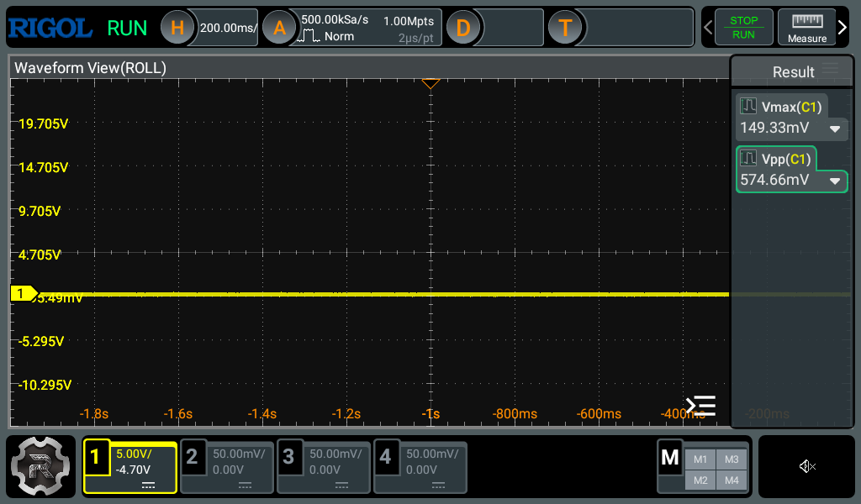Go to next toolbar page arrow
The width and height of the screenshot is (861, 504).
(x=843, y=27)
